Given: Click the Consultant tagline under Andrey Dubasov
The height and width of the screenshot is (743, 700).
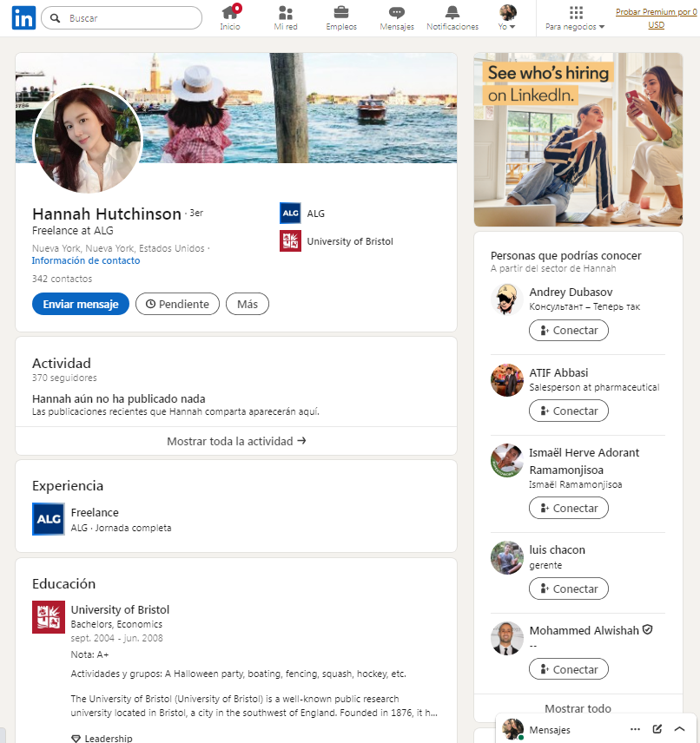Looking at the screenshot, I should pyautogui.click(x=584, y=306).
